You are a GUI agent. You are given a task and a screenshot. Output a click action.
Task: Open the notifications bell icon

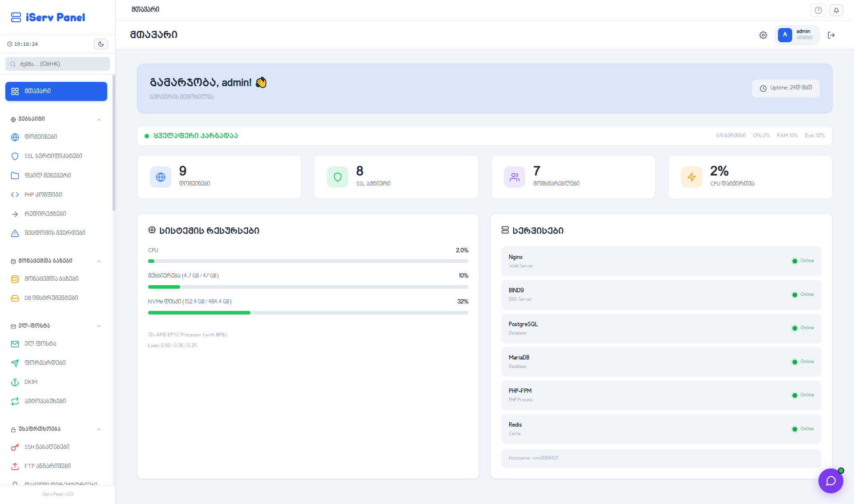[x=836, y=10]
